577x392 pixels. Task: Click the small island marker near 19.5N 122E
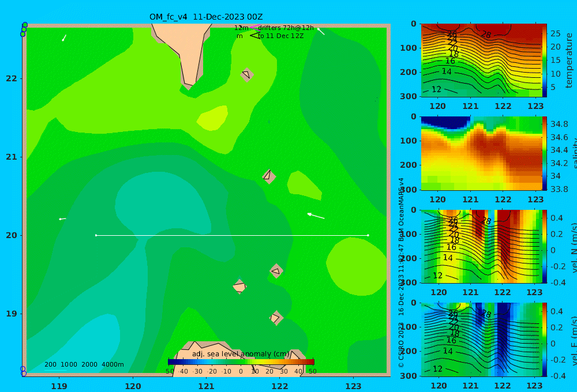276,271
